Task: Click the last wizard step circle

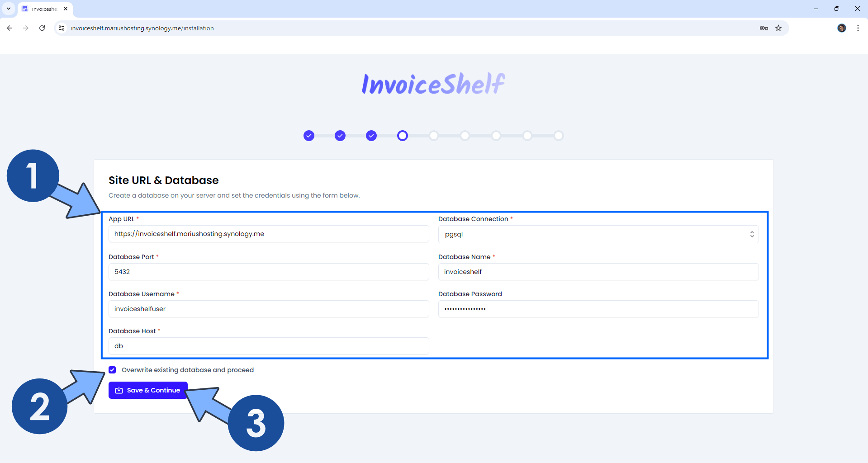Action: coord(559,136)
